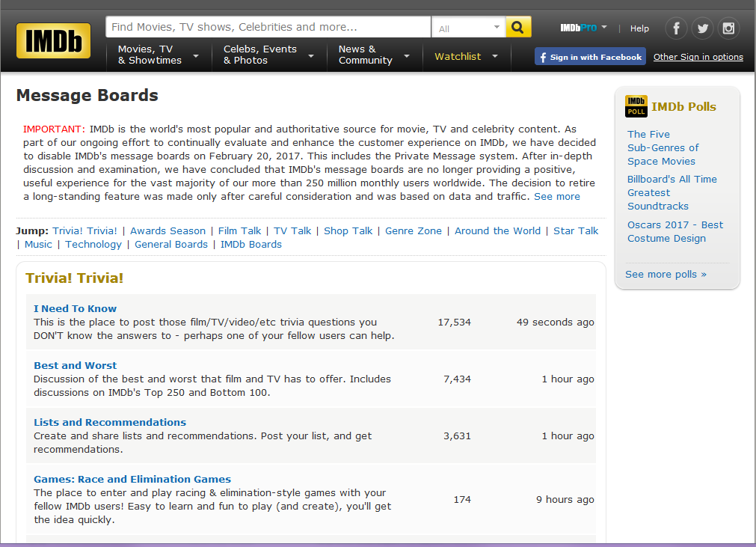Jump to IMDb Boards section
This screenshot has width=756, height=547.
(251, 244)
